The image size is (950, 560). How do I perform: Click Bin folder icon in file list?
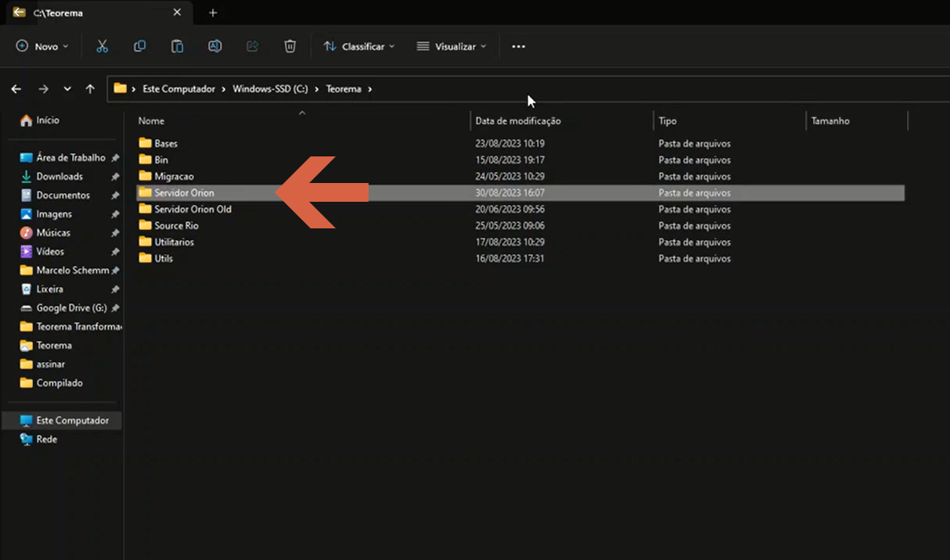click(144, 160)
